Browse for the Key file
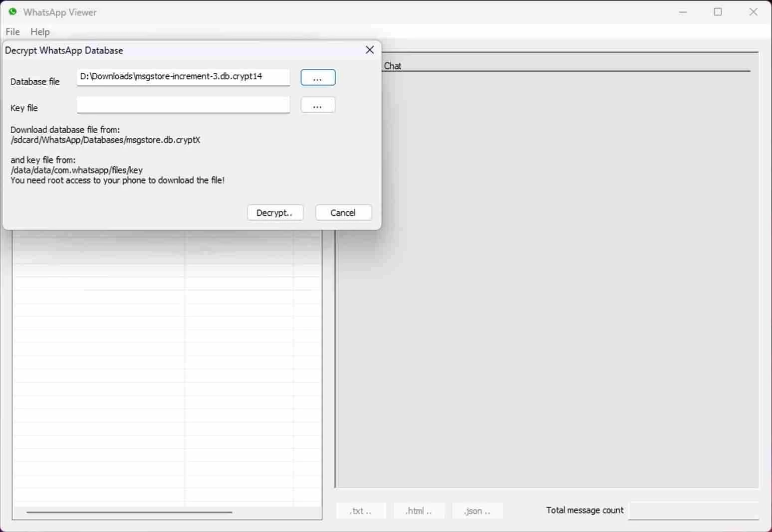 [x=318, y=105]
